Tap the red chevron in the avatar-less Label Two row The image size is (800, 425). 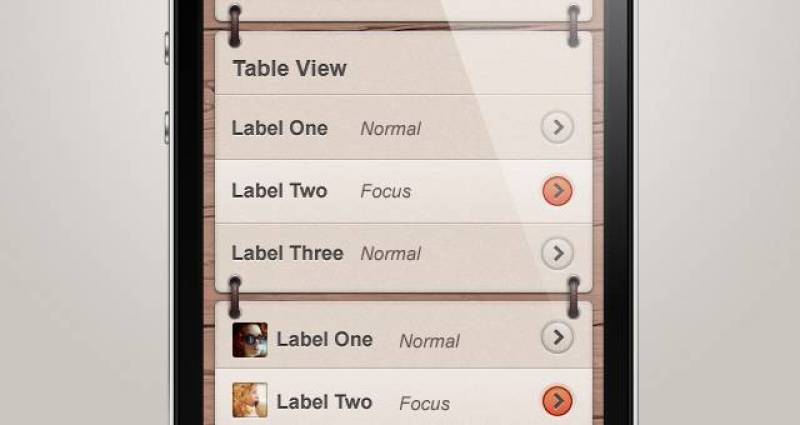[557, 190]
